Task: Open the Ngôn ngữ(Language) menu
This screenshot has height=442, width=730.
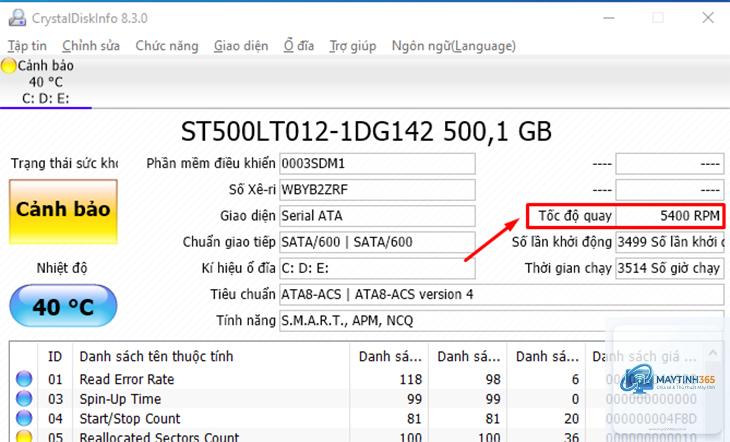Action: click(x=453, y=46)
